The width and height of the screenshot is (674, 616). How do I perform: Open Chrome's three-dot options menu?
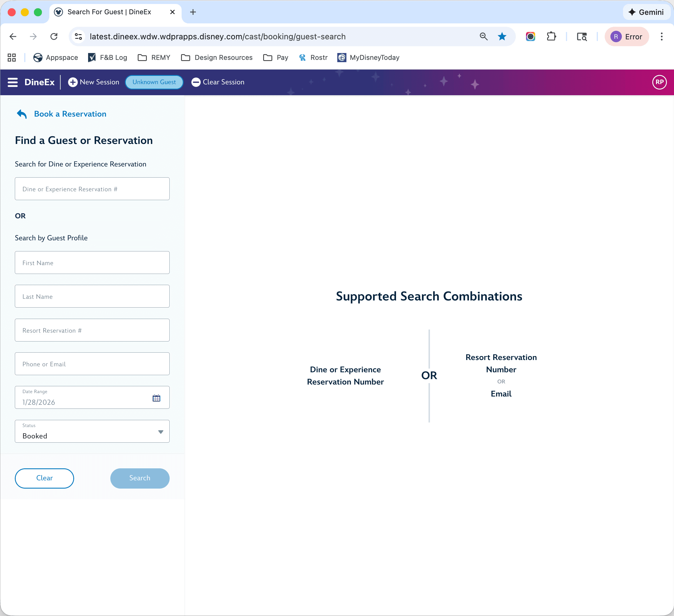(x=662, y=36)
